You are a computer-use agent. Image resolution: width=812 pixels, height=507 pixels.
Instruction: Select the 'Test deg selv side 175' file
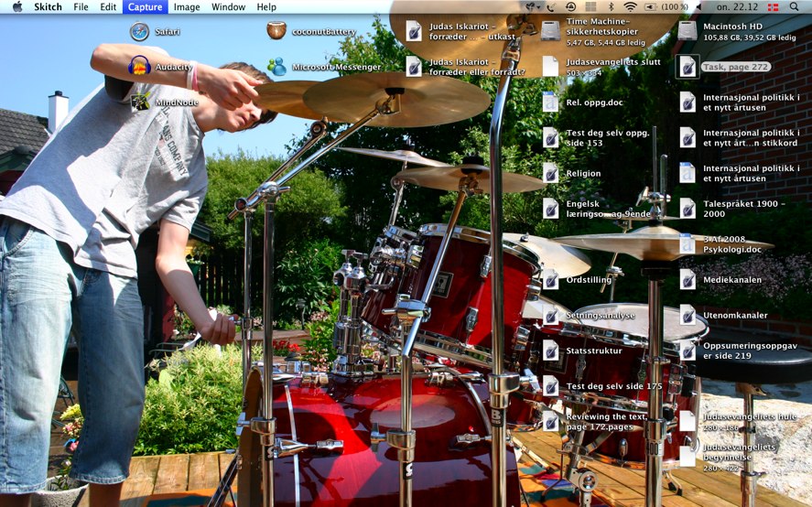(x=550, y=386)
